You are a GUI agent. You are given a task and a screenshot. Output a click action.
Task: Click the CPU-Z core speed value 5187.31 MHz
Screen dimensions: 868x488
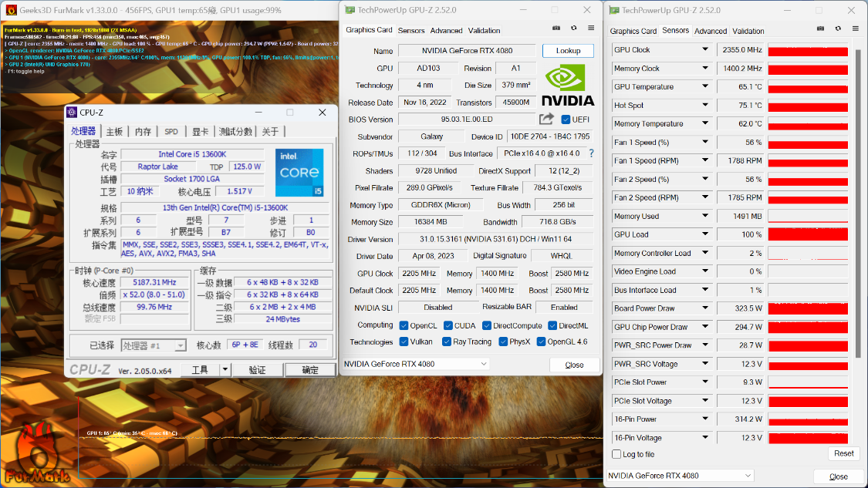pyautogui.click(x=154, y=282)
